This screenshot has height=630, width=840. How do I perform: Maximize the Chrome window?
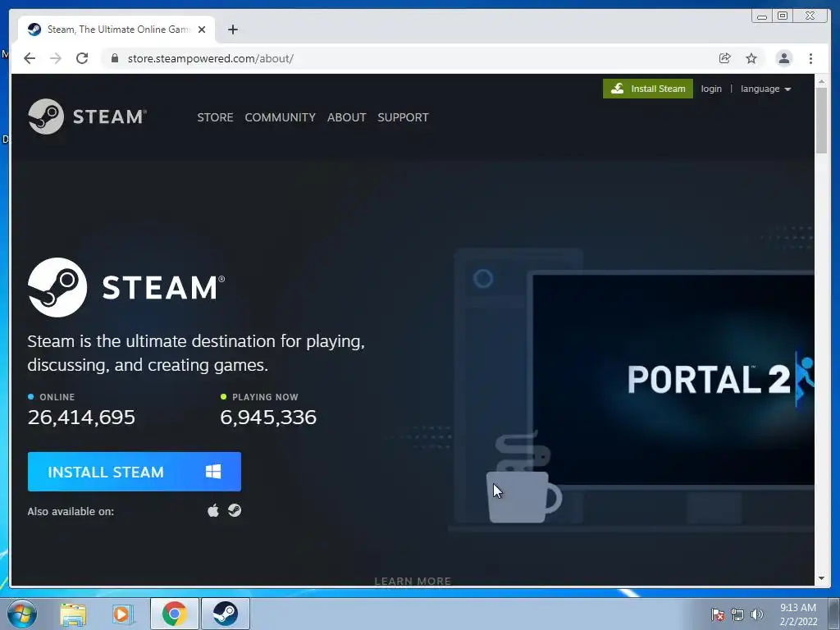[783, 16]
